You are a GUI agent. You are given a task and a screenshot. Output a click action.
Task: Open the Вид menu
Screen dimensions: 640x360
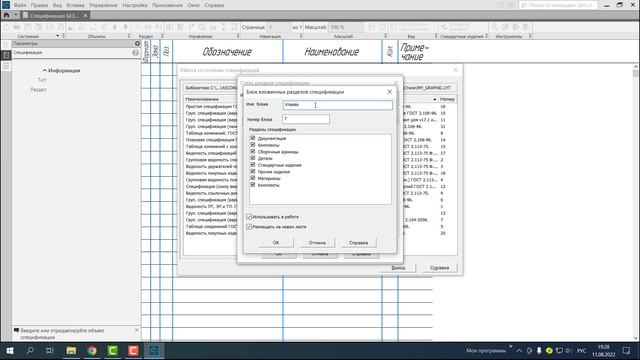pyautogui.click(x=57, y=5)
